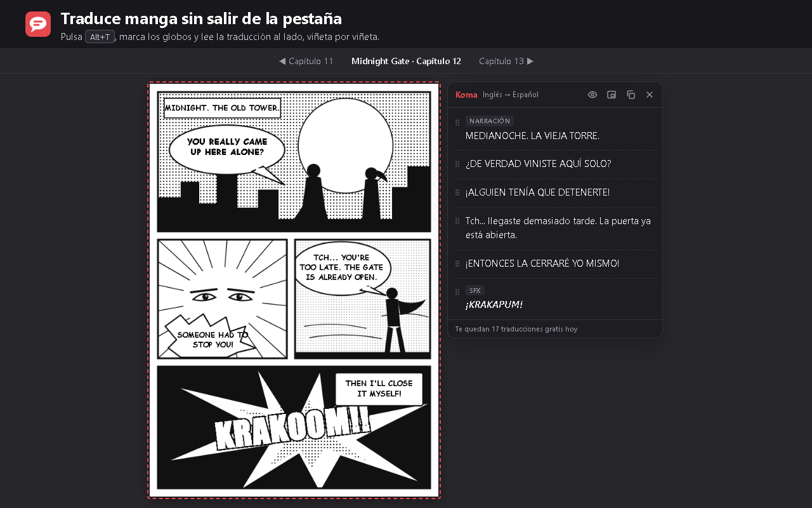Click the drag handle beside ¡KRAKAPUM!
Screen dimensions: 812x508
point(457,292)
